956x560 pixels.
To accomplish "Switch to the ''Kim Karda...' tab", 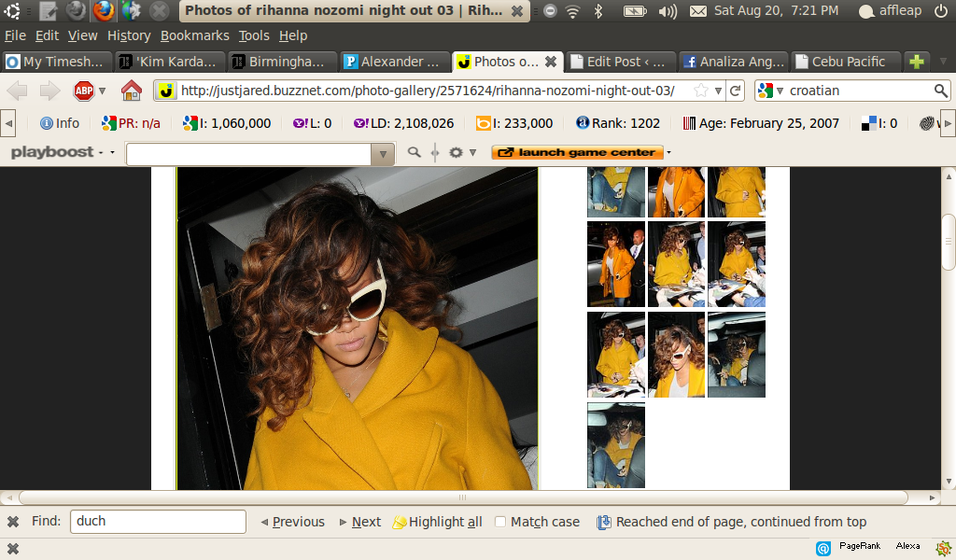I will pyautogui.click(x=170, y=62).
